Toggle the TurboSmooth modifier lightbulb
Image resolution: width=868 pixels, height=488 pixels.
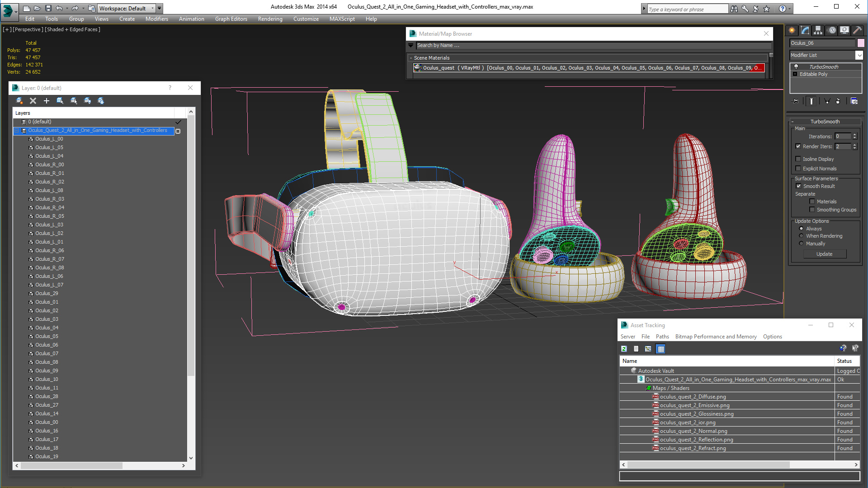796,66
